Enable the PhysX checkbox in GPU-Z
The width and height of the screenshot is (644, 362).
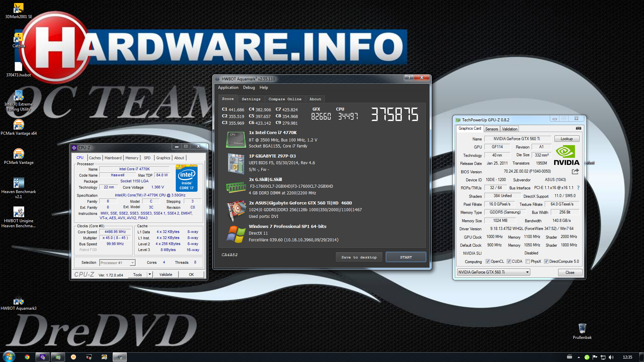528,261
